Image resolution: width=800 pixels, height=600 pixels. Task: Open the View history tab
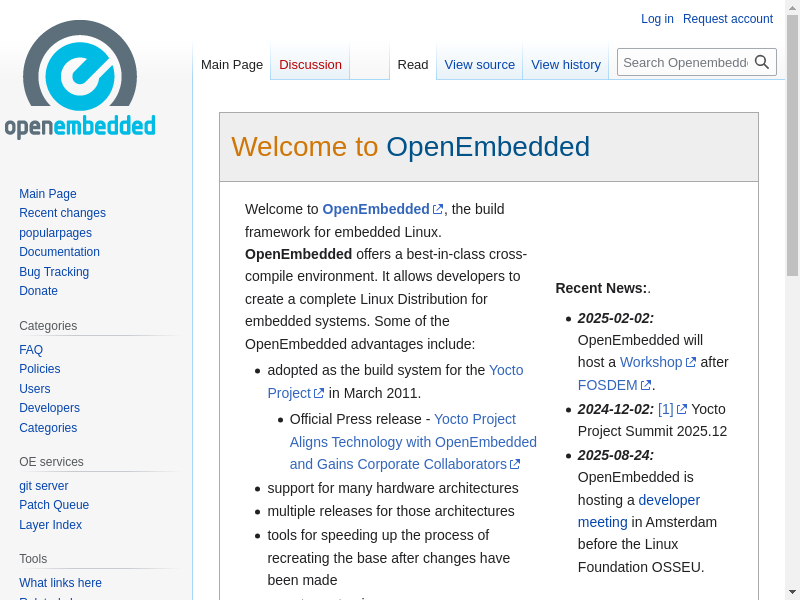pos(565,65)
